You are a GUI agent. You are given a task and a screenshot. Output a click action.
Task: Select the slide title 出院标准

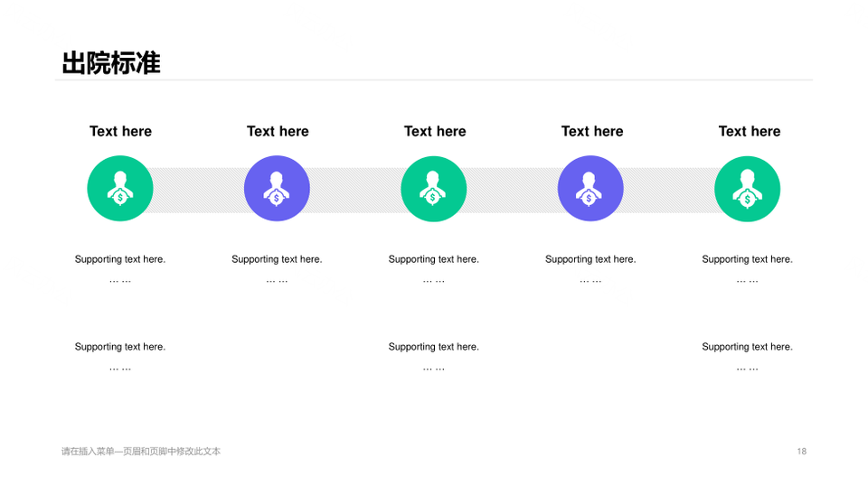(x=111, y=63)
